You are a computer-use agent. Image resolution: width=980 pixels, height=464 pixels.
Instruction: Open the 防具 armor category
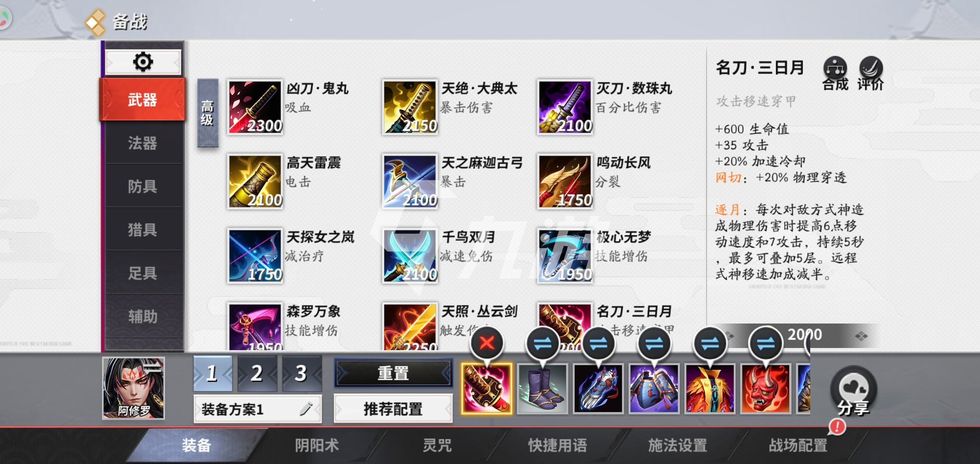point(143,186)
